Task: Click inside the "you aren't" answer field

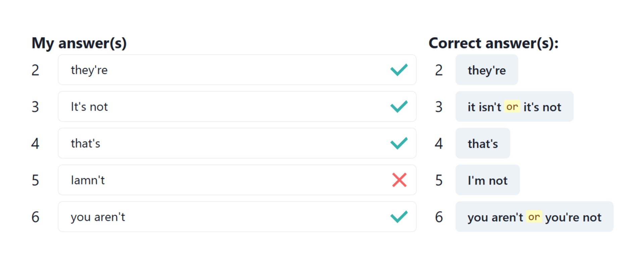Action: (237, 216)
